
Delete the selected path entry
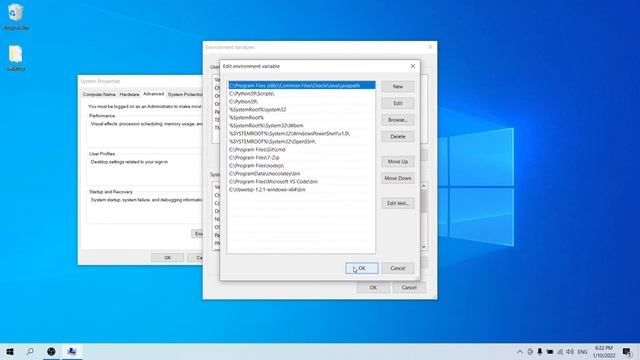pyautogui.click(x=398, y=137)
